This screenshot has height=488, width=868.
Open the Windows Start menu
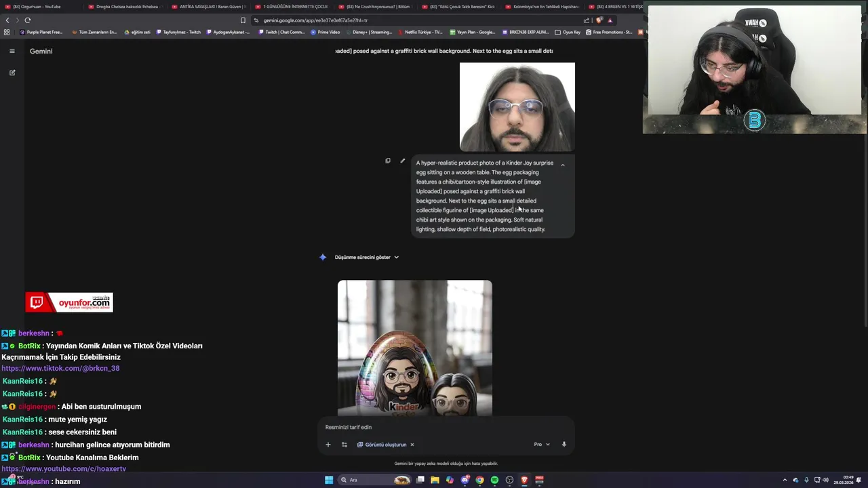[329, 480]
